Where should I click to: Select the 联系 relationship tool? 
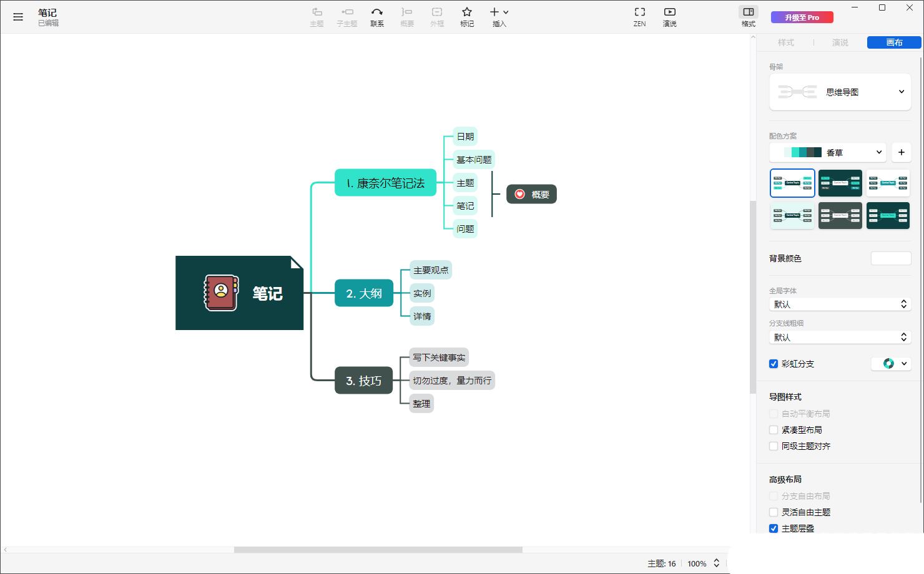pyautogui.click(x=377, y=17)
